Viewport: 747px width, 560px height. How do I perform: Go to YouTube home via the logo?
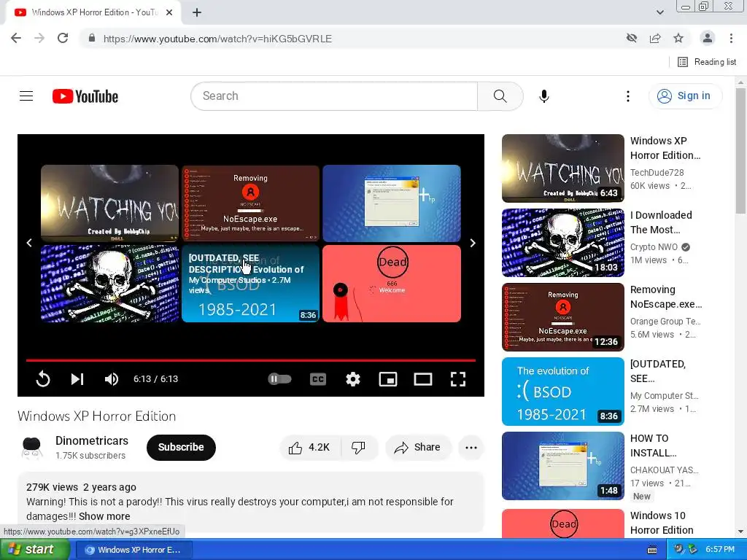pyautogui.click(x=85, y=96)
